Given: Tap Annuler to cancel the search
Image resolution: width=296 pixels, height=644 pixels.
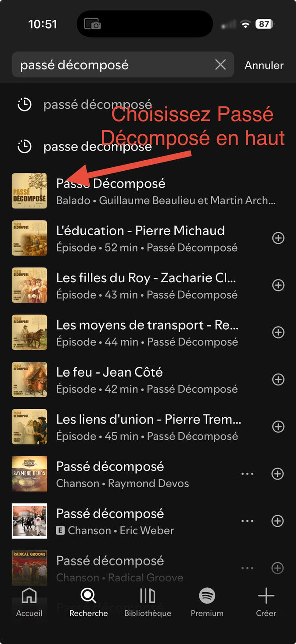Looking at the screenshot, I should (264, 65).
